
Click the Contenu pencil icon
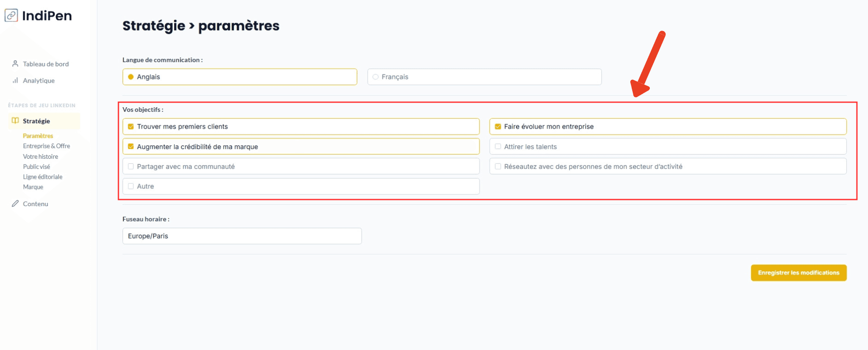coord(15,203)
